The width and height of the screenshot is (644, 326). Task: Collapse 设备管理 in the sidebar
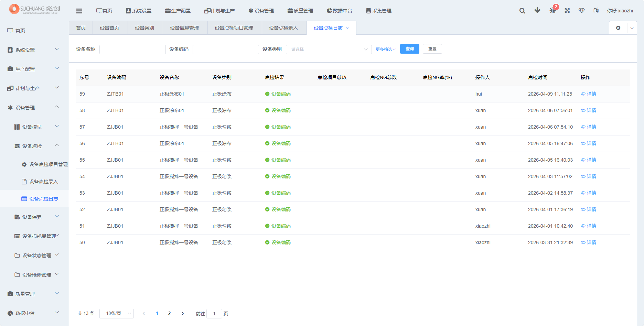[x=34, y=108]
